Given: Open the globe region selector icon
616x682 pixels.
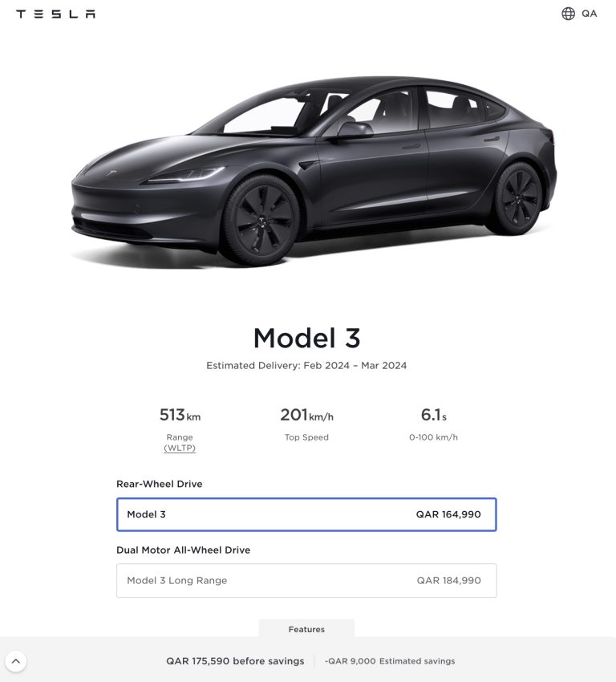Looking at the screenshot, I should coord(568,14).
